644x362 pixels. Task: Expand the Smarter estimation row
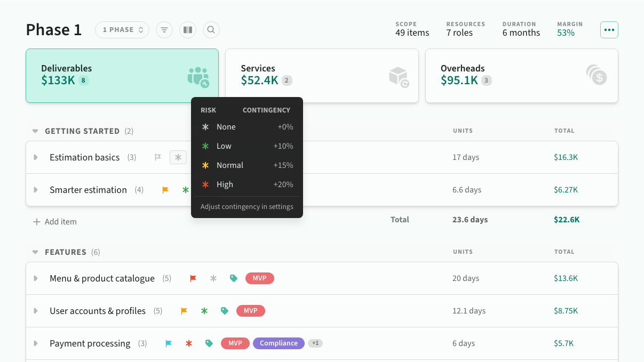(36, 190)
